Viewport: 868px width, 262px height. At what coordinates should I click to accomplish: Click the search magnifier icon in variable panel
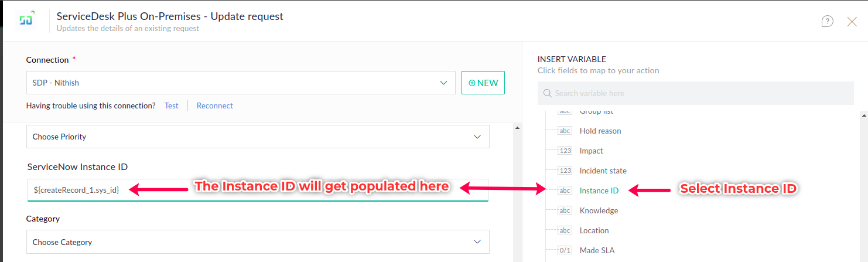pyautogui.click(x=548, y=93)
